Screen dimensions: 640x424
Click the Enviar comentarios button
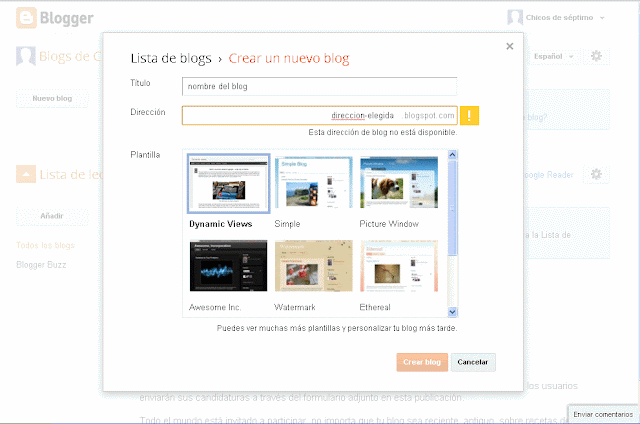pos(603,414)
